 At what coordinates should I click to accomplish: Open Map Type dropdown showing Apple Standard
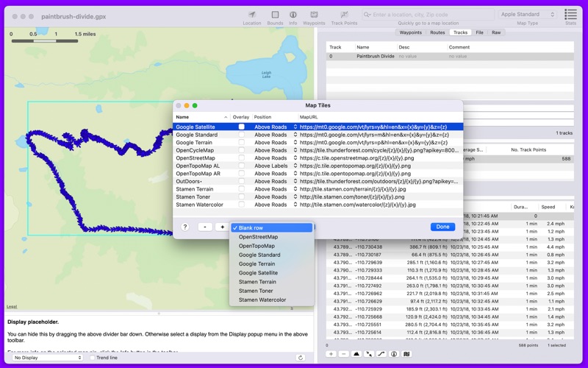[527, 14]
